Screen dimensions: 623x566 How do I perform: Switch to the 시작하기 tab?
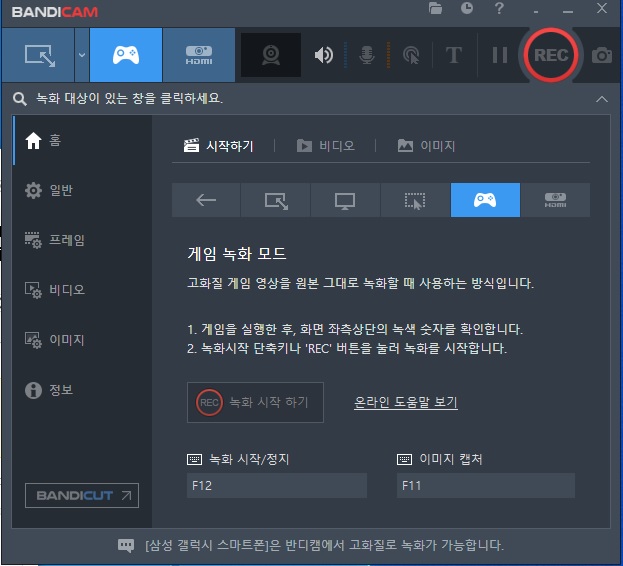219,146
